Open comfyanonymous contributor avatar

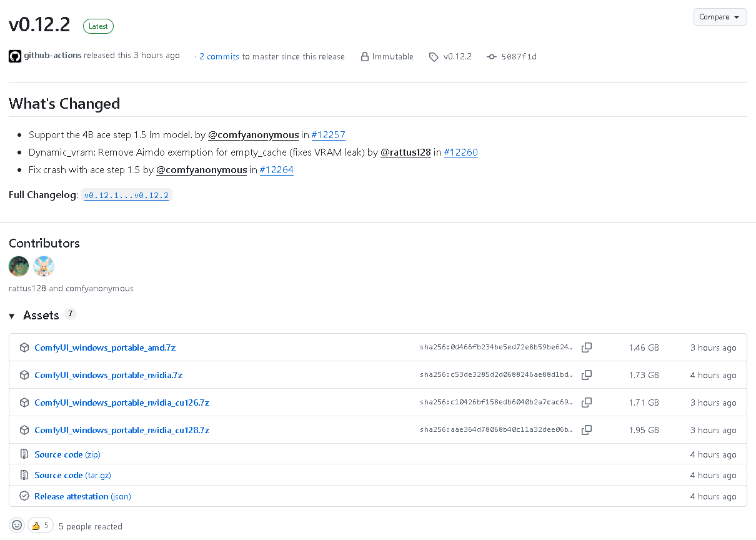[44, 266]
